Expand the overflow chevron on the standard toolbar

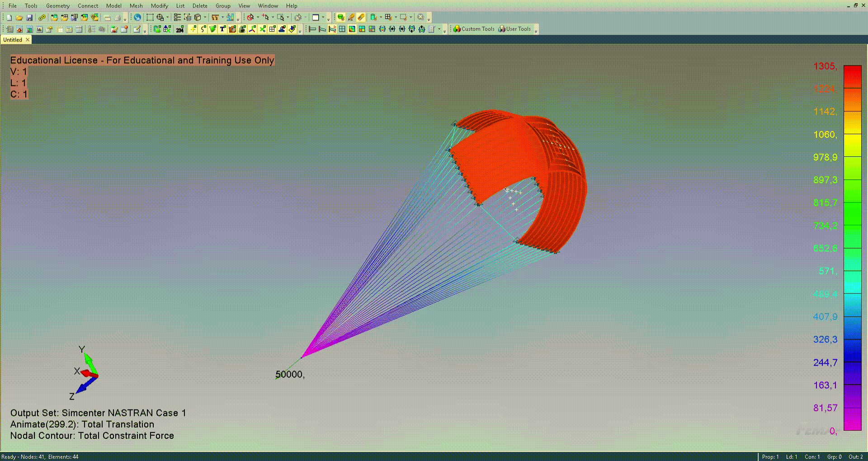pyautogui.click(x=125, y=20)
